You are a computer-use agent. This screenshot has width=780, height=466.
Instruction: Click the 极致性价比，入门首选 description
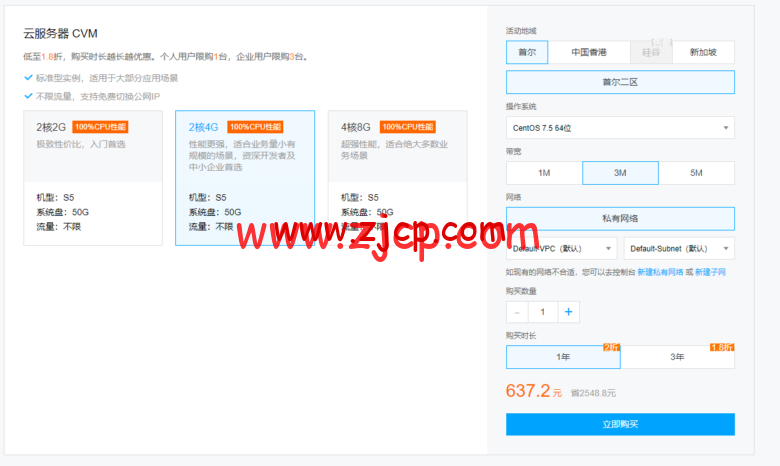pos(81,144)
